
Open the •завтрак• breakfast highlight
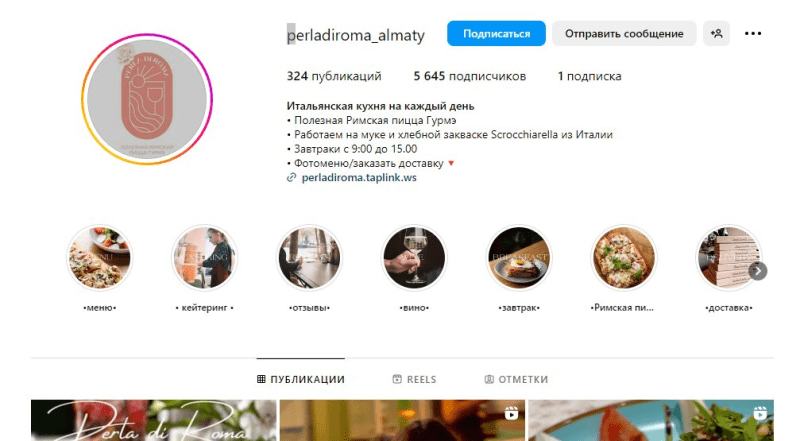click(x=519, y=257)
